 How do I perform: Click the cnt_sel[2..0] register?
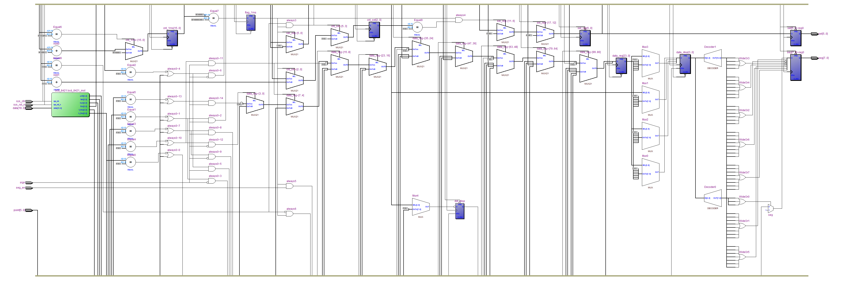point(374,30)
